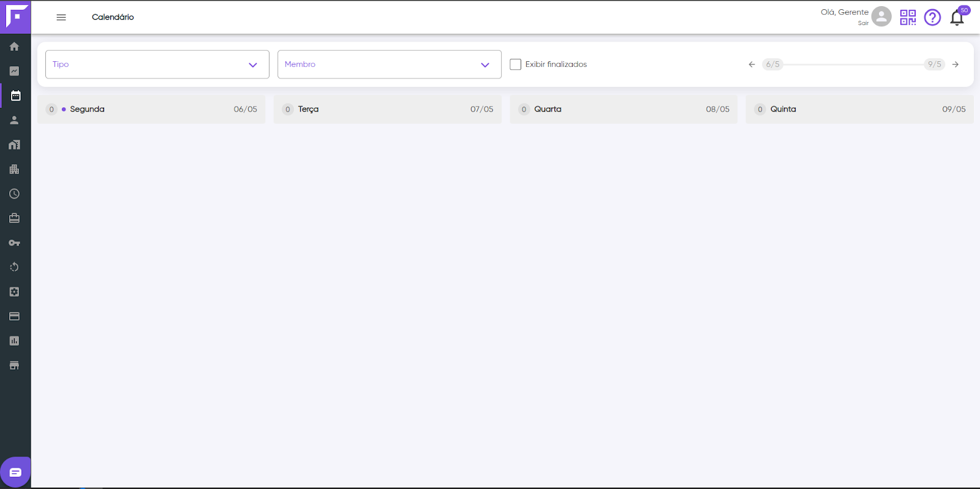Screen dimensions: 980x489
Task: Open the office building sidebar icon
Action: [15, 169]
